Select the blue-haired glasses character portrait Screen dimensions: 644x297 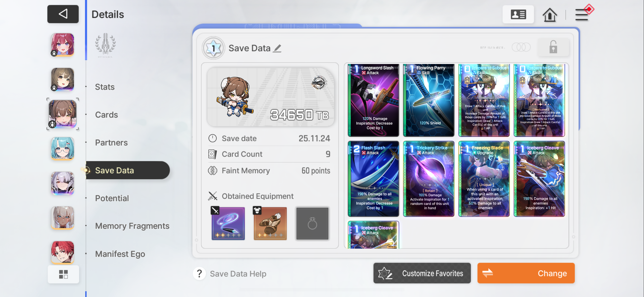coord(62,148)
